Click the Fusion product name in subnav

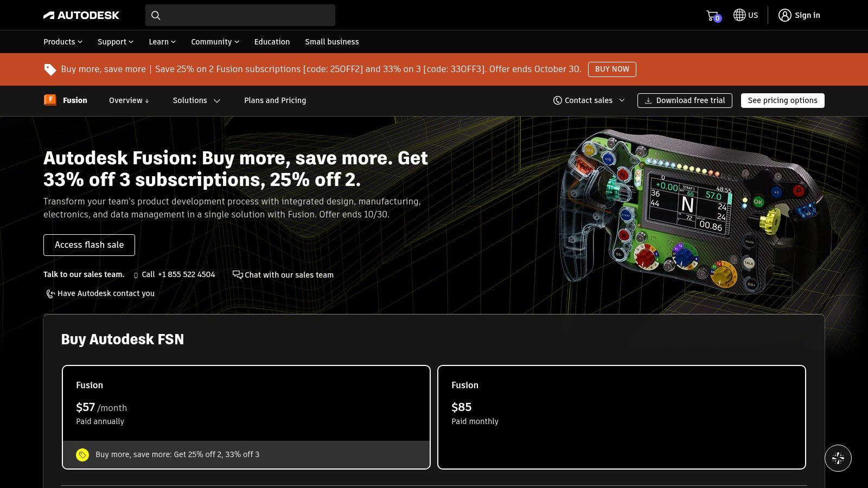pos(75,100)
